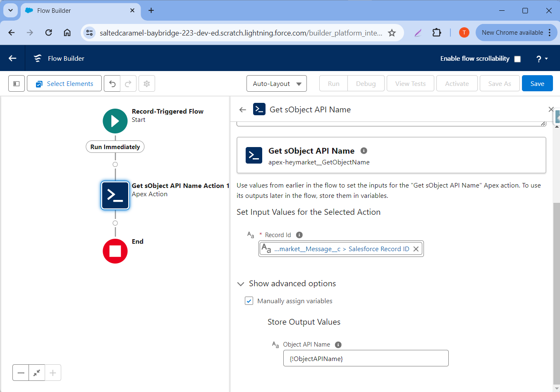Click the panel vertical scrollbar

coord(556,293)
